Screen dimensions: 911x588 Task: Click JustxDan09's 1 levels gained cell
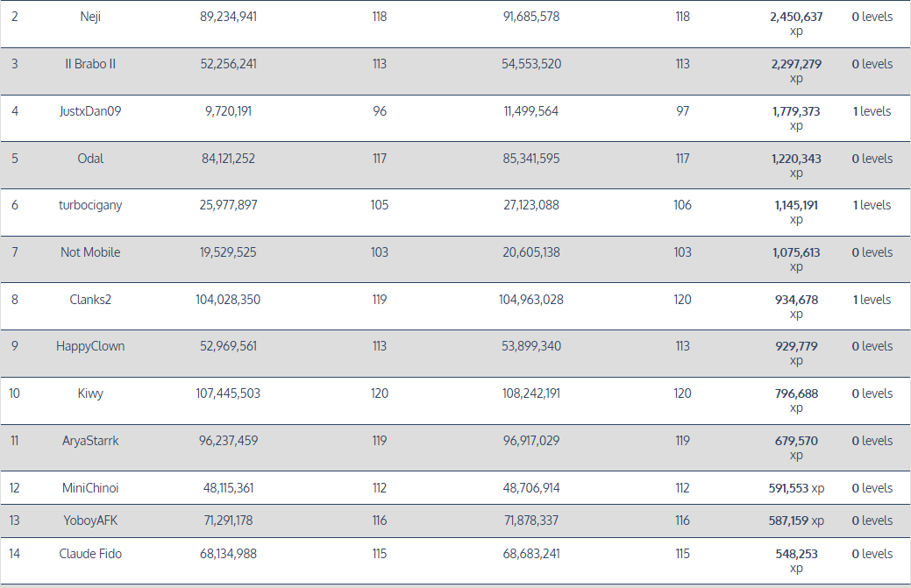872,111
